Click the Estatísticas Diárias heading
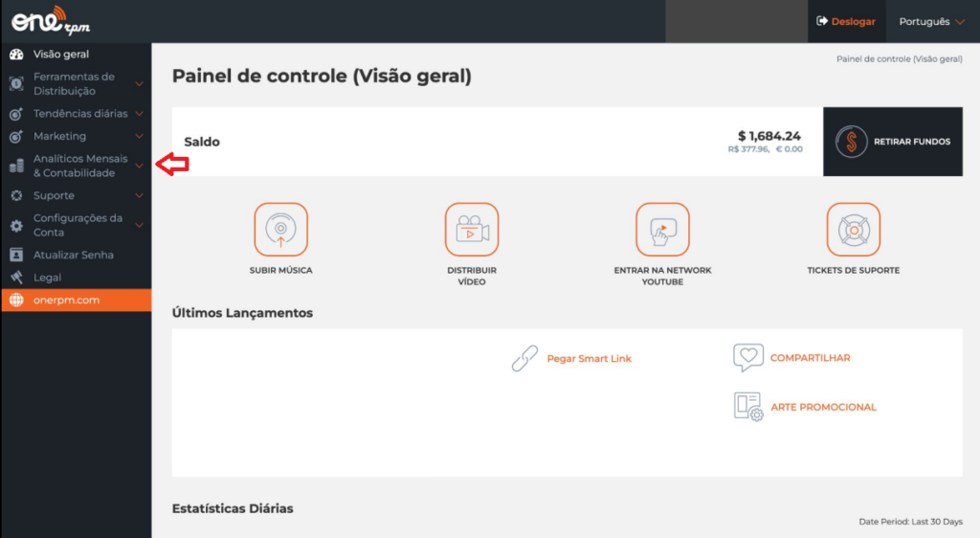This screenshot has height=538, width=980. pos(233,508)
